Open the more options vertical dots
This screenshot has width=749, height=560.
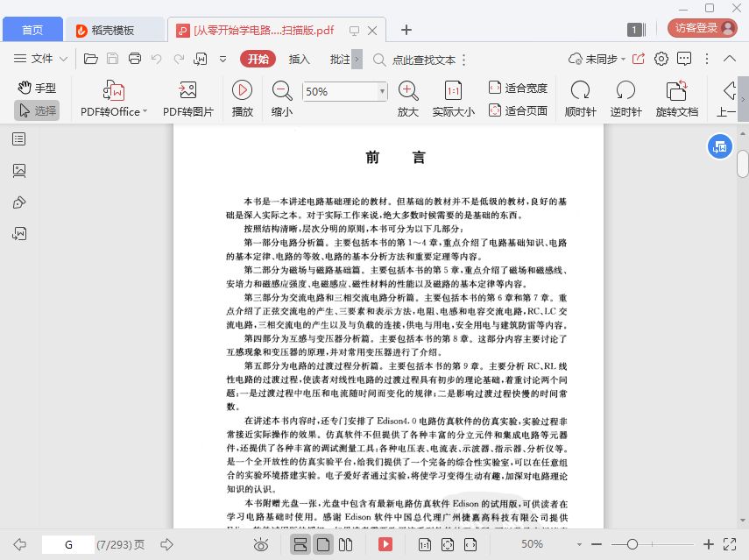click(707, 59)
